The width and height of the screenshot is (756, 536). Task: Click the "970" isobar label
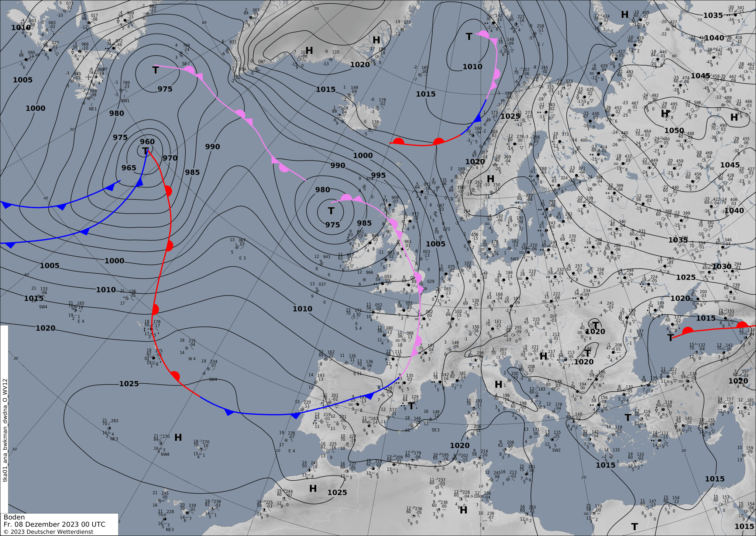pyautogui.click(x=170, y=158)
